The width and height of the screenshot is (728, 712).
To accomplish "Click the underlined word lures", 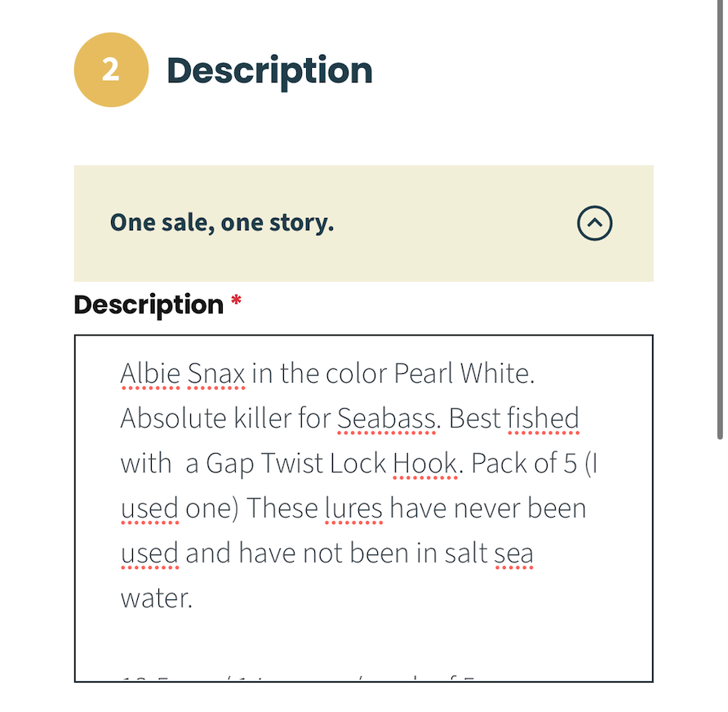I will (x=353, y=509).
